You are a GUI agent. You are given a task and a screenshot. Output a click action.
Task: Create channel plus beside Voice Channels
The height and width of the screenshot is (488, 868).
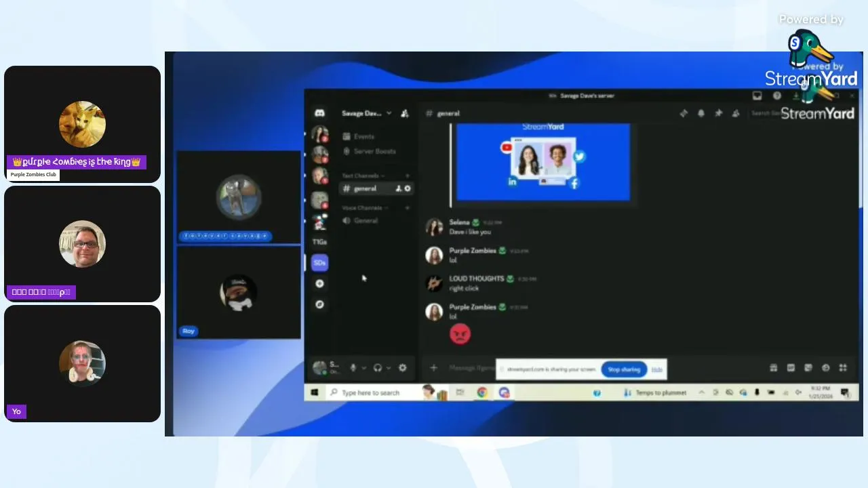[408, 207]
